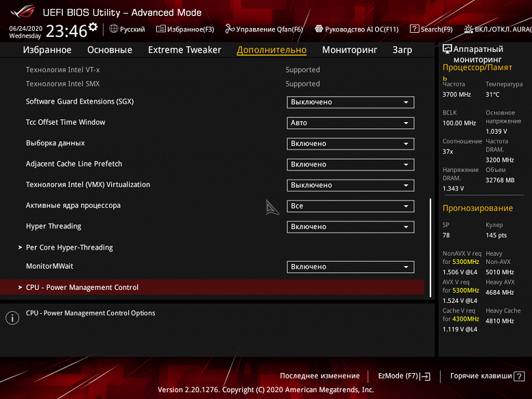Viewport: 532px width, 399px height.
Task: Click Последнее изменение button
Action: click(320, 376)
